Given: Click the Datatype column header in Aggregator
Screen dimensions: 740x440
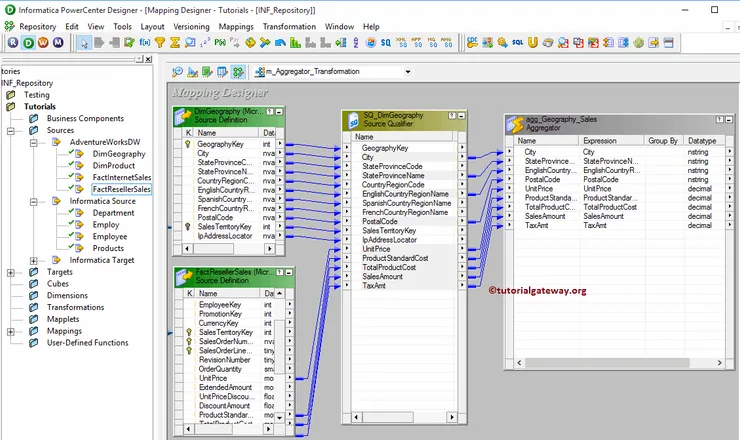Looking at the screenshot, I should click(704, 141).
